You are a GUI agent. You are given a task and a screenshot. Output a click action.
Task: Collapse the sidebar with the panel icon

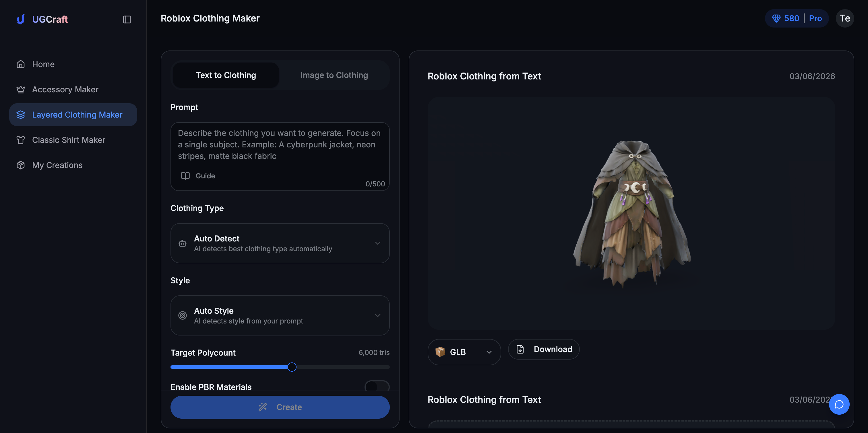127,19
